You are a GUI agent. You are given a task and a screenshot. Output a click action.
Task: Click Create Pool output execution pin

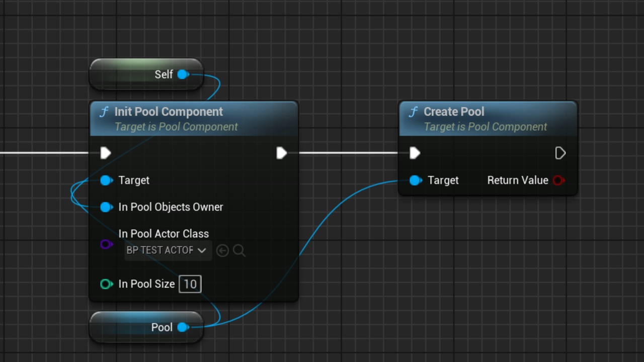point(560,153)
